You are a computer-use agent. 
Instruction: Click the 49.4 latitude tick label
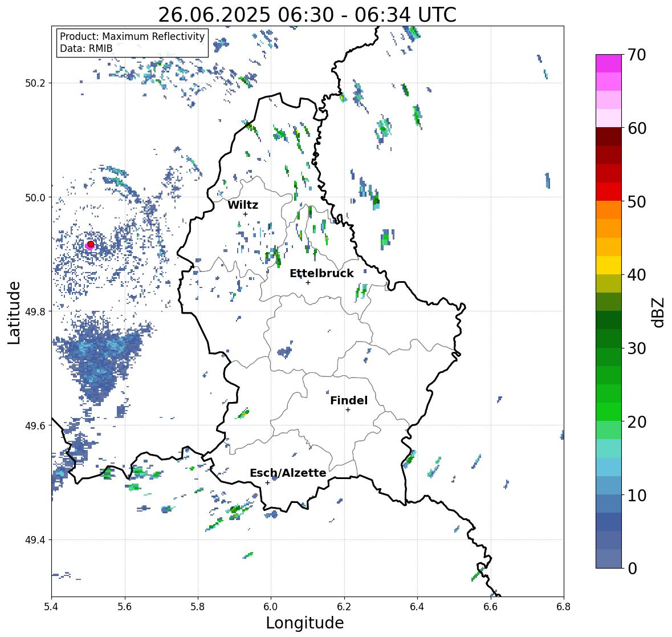click(35, 540)
